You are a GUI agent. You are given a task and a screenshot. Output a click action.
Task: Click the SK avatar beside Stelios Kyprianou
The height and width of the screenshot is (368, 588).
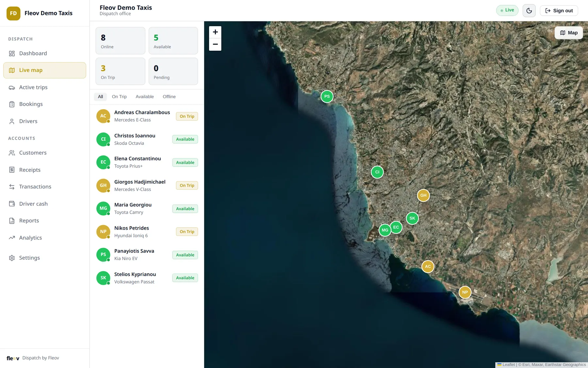103,278
